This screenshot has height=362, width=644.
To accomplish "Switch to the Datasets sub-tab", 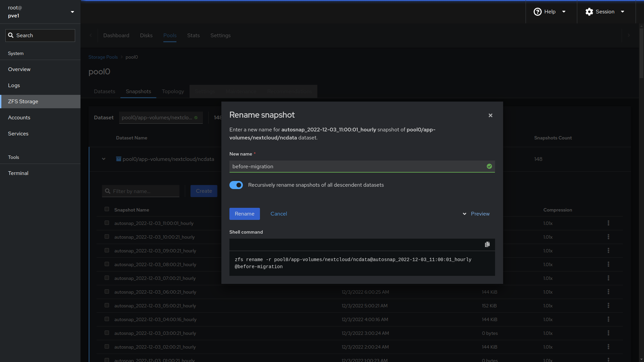I will point(104,92).
